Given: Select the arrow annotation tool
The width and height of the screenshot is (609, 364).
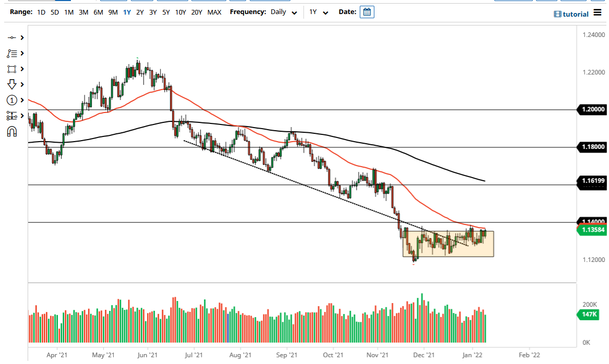Looking at the screenshot, I should [13, 84].
